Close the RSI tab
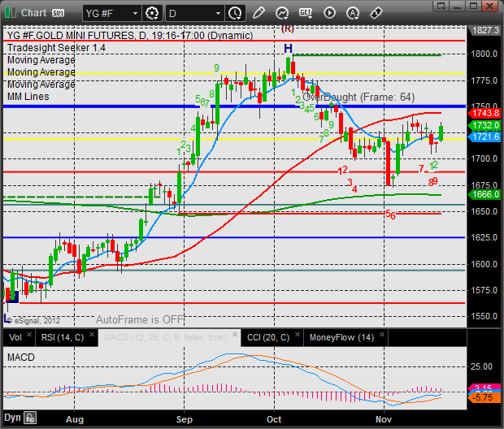This screenshot has width=504, height=429. coord(92,334)
